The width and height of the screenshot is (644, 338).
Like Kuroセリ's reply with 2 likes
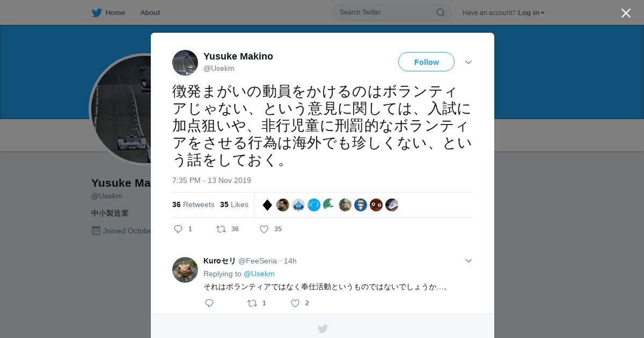click(295, 303)
